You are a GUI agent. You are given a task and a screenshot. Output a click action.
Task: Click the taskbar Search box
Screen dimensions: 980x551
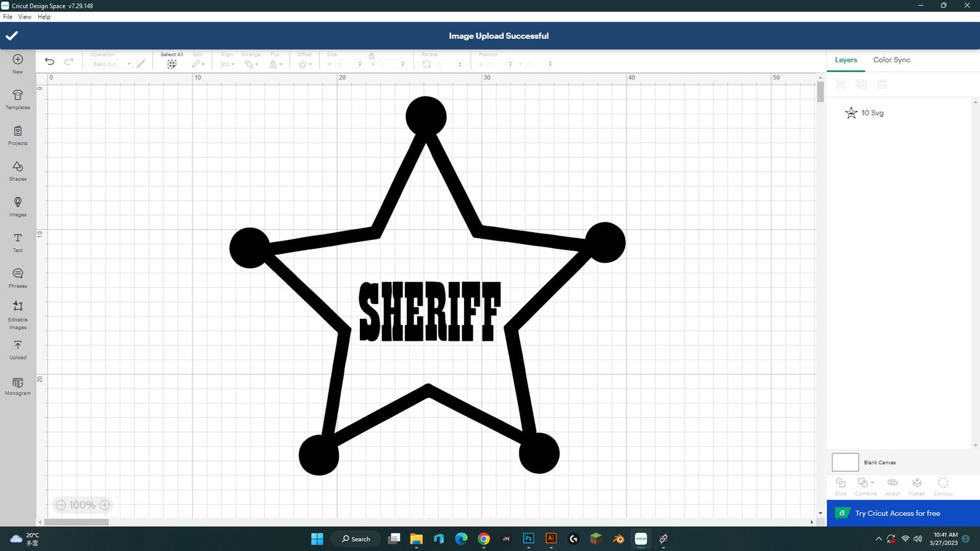[x=356, y=539]
